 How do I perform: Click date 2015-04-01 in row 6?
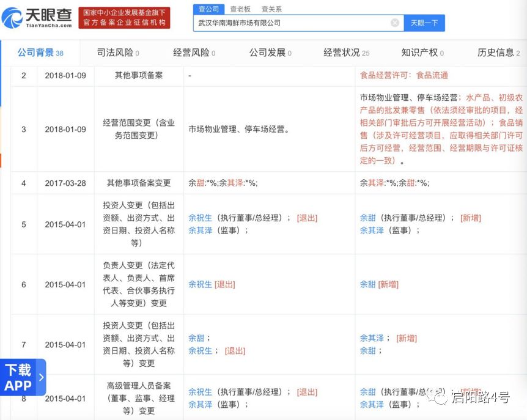coord(65,285)
